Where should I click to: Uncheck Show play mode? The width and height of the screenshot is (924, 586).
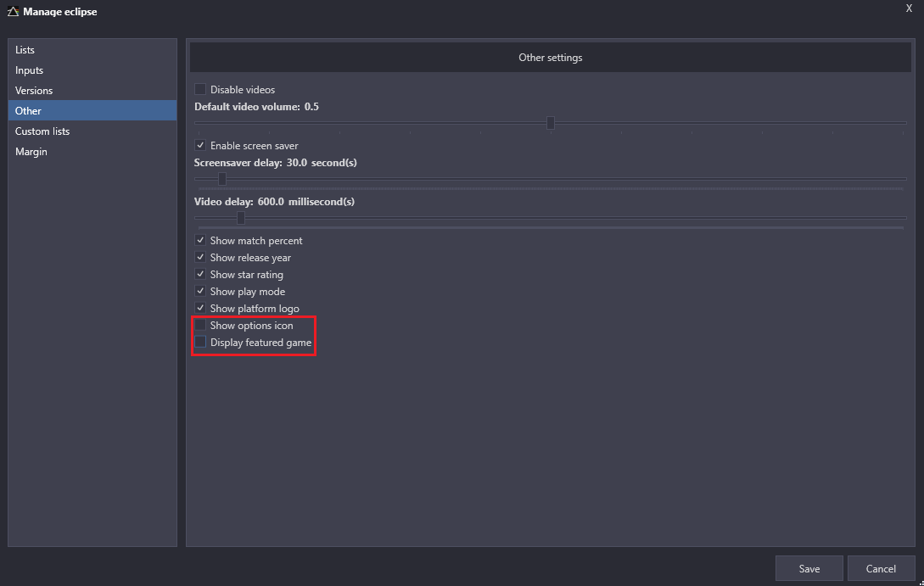pos(200,292)
